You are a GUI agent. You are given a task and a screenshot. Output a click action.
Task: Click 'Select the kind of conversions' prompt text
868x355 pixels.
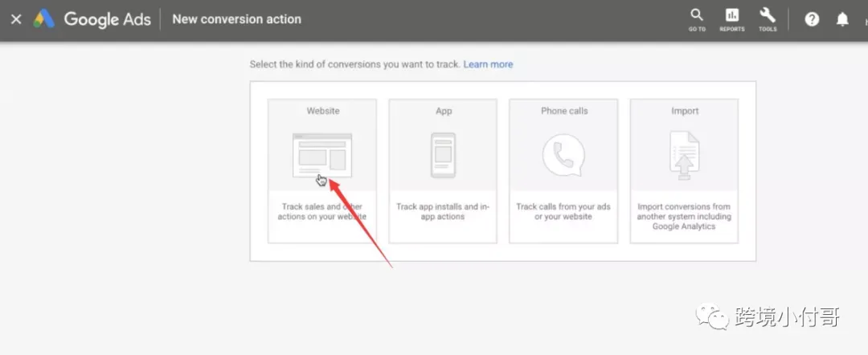[x=355, y=64]
